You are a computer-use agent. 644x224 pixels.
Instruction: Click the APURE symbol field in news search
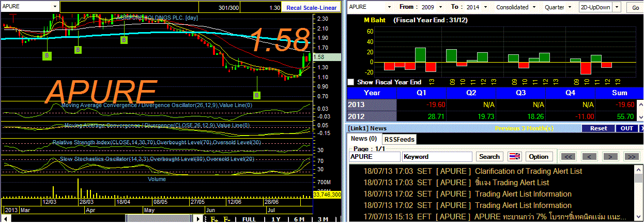tap(375, 156)
